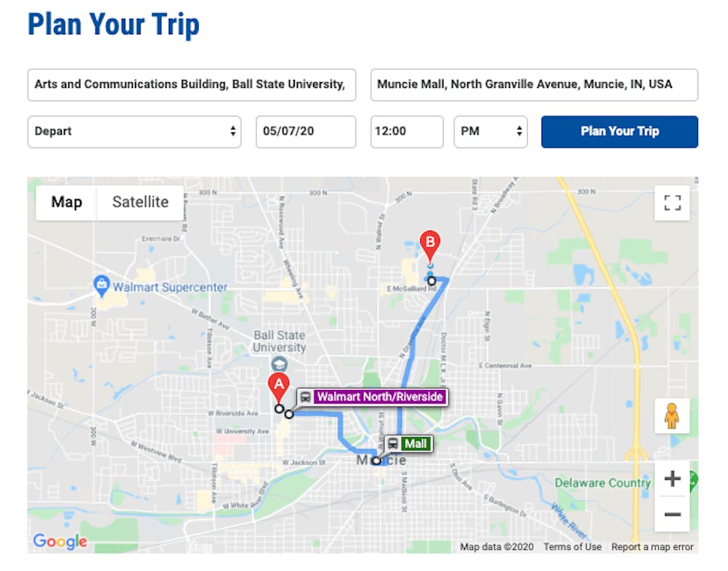The image size is (728, 571).
Task: Switch to Map view tab
Action: pyautogui.click(x=66, y=202)
